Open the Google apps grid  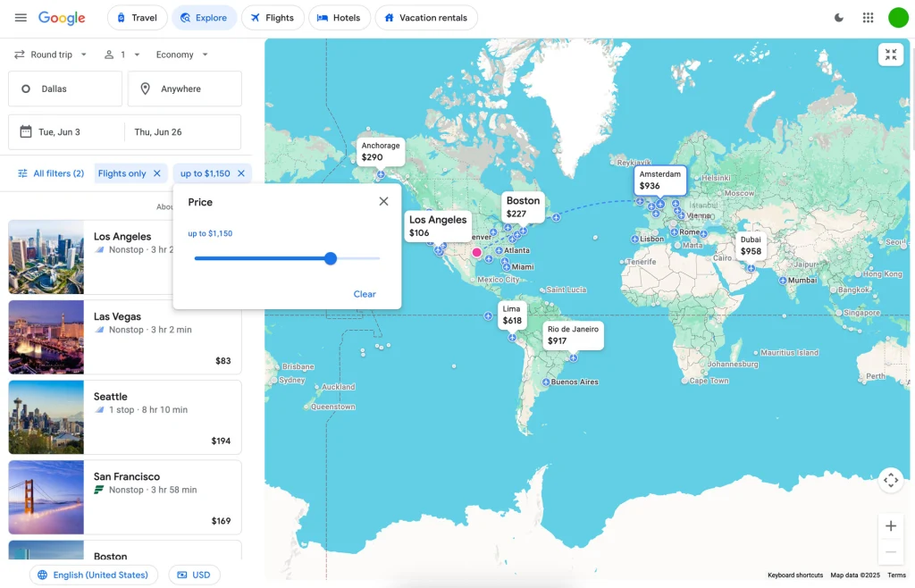(x=868, y=18)
